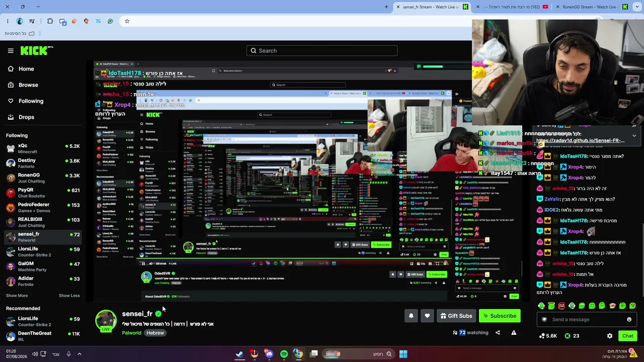Screen dimensions: 644x362
Task: Open REALBIGIII channel in Following list
Action: [43, 222]
